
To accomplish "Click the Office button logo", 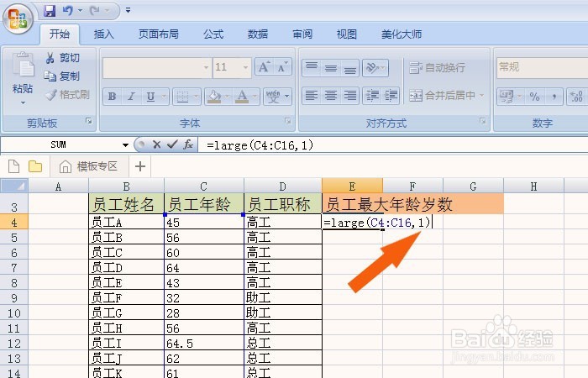I will (x=18, y=18).
